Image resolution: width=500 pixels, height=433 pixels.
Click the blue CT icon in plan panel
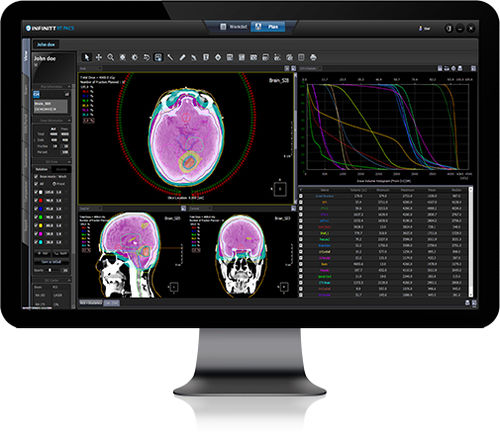pos(37,95)
